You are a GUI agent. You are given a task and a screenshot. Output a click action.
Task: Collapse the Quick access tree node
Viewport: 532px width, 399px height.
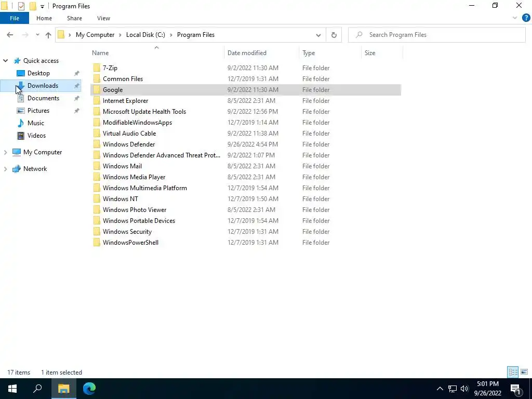point(5,61)
